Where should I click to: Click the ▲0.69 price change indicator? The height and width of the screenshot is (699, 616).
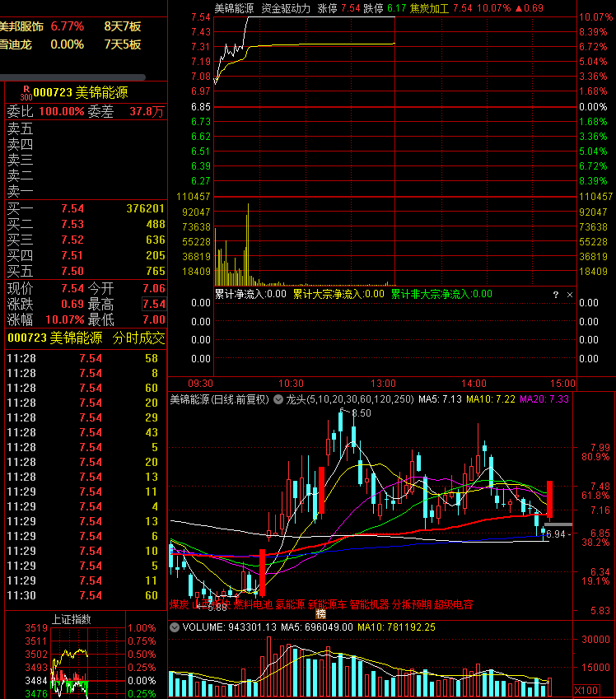529,8
